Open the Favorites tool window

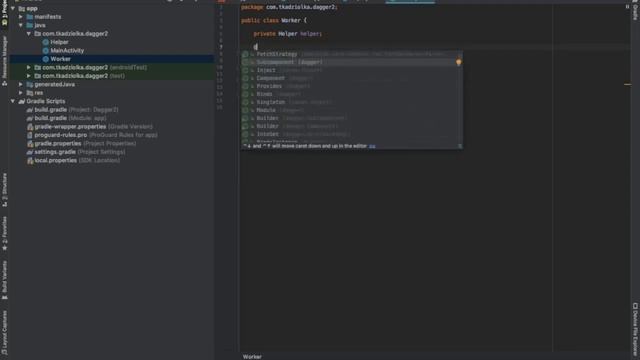[4, 233]
